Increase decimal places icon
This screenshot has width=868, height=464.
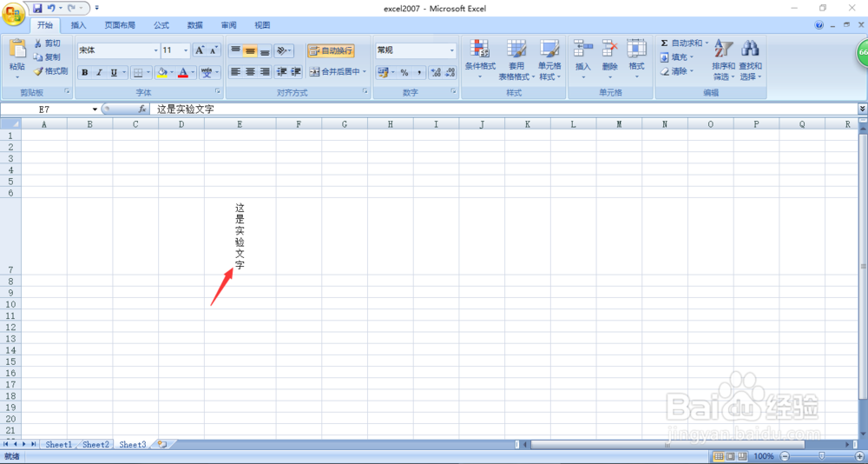pos(436,73)
